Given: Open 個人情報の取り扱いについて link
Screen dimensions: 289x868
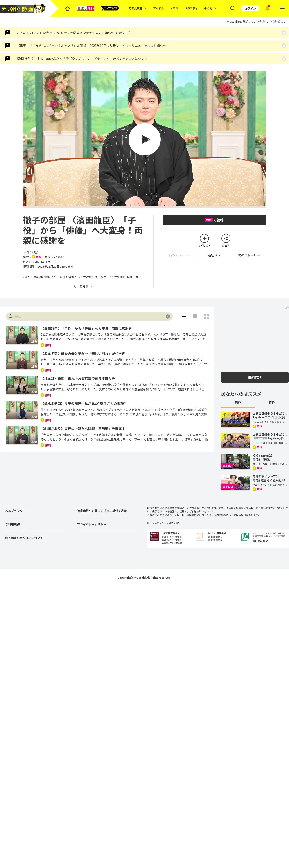Looking at the screenshot, I should (x=24, y=538).
